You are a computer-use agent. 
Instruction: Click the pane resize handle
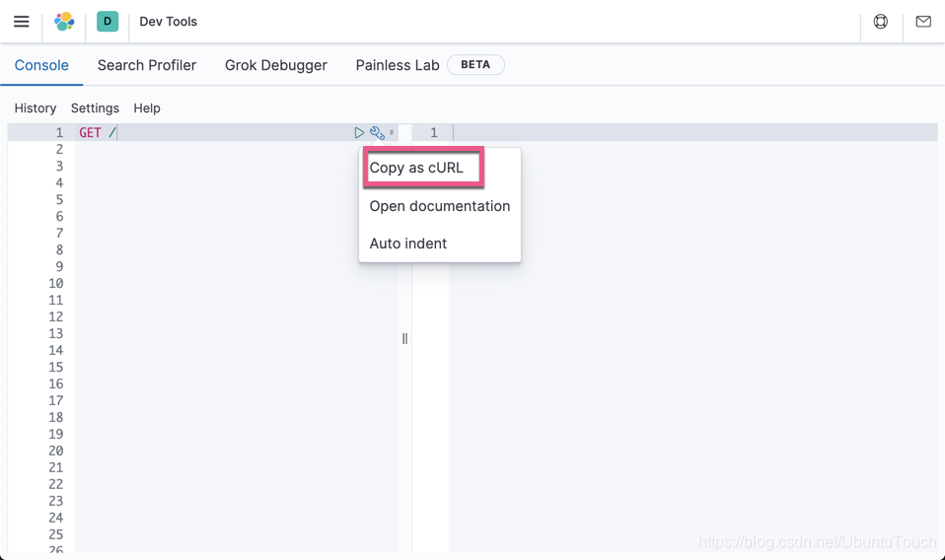pos(405,339)
